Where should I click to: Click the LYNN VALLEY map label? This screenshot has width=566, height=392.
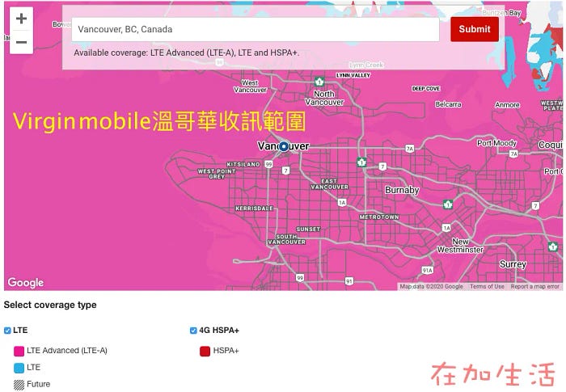(x=353, y=75)
